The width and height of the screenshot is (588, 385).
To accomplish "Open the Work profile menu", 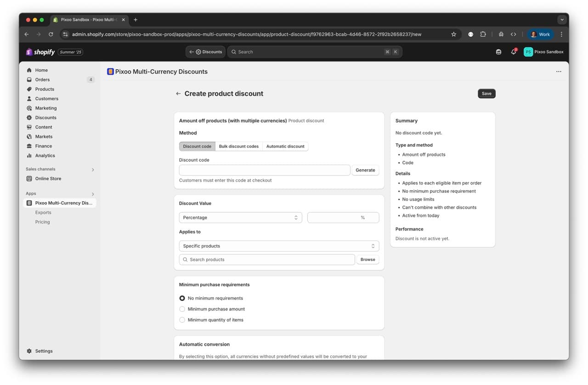I will 541,34.
